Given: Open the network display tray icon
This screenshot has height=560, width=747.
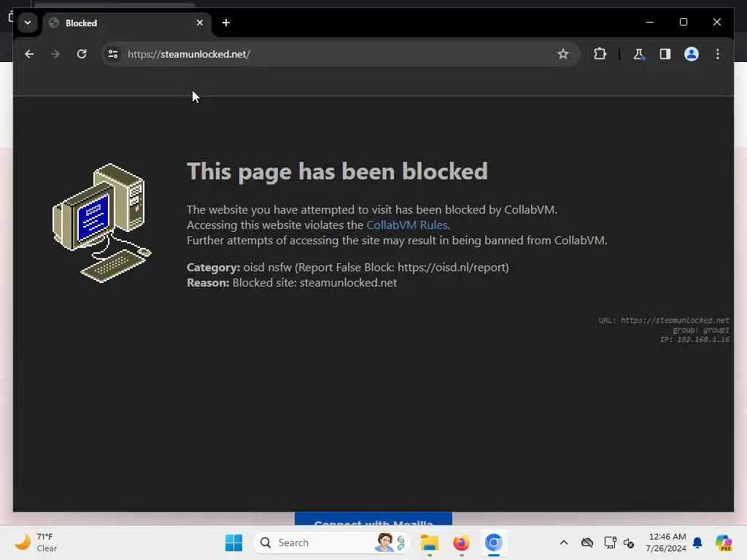Looking at the screenshot, I should [610, 542].
